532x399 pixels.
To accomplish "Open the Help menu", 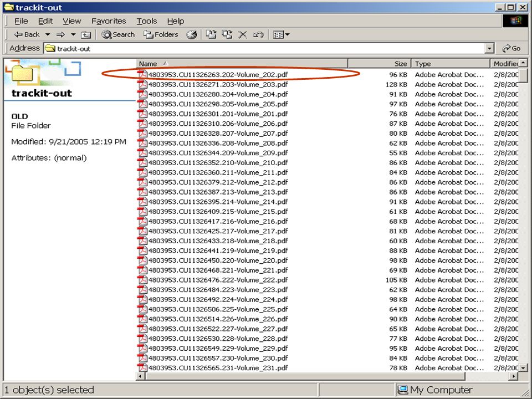I will (176, 21).
